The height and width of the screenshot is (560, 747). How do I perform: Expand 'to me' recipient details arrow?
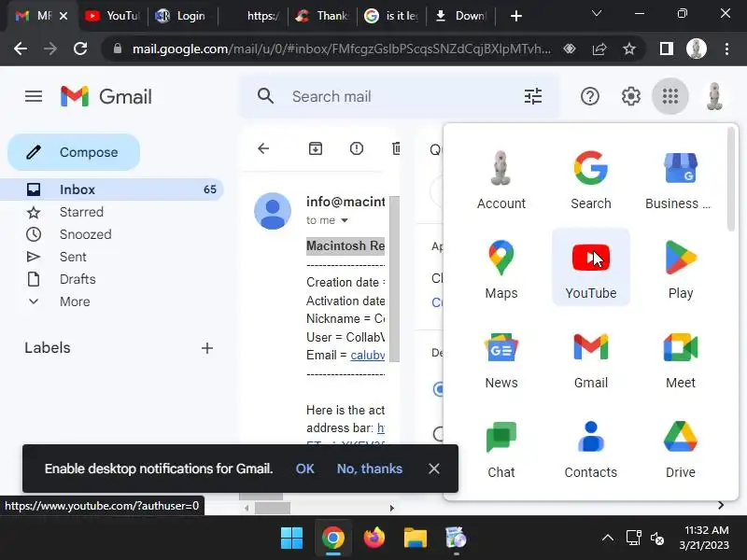(345, 220)
